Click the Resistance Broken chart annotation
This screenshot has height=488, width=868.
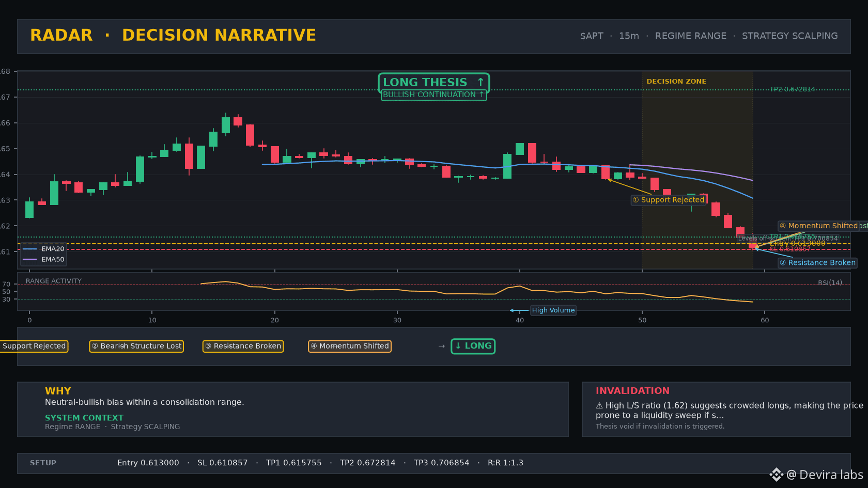pos(817,263)
